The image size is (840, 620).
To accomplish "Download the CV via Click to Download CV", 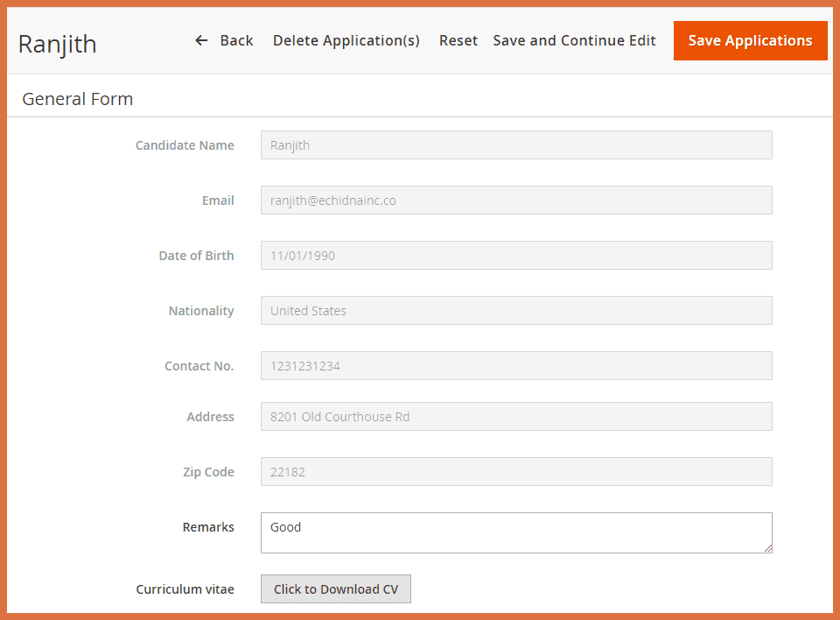I will (335, 589).
